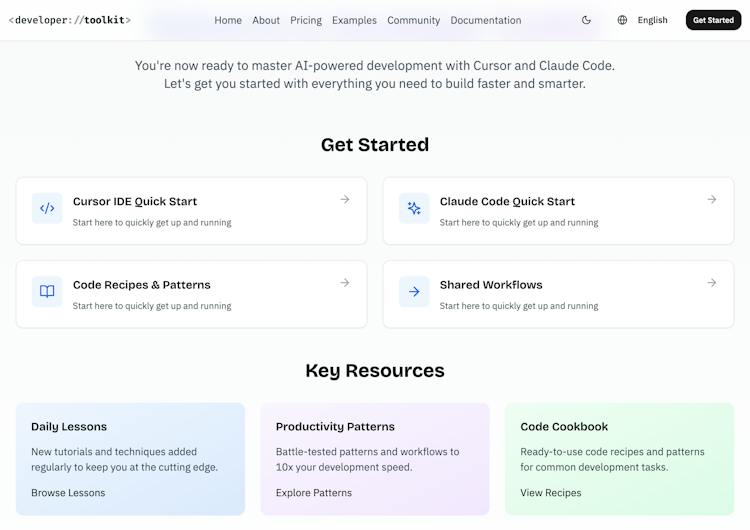The width and height of the screenshot is (750, 530).
Task: Select the Code Cookbook card heading
Action: pyautogui.click(x=564, y=427)
